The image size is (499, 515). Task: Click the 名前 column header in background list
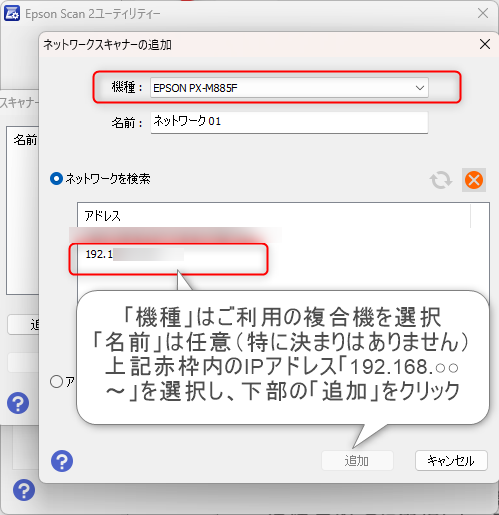pyautogui.click(x=24, y=140)
